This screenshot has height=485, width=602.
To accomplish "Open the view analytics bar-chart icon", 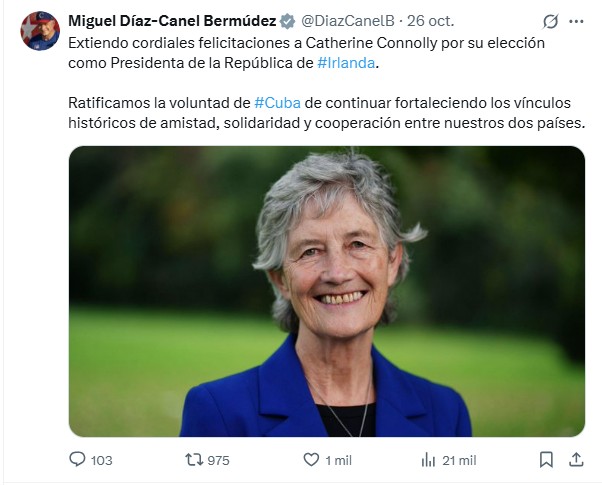I will [x=429, y=460].
